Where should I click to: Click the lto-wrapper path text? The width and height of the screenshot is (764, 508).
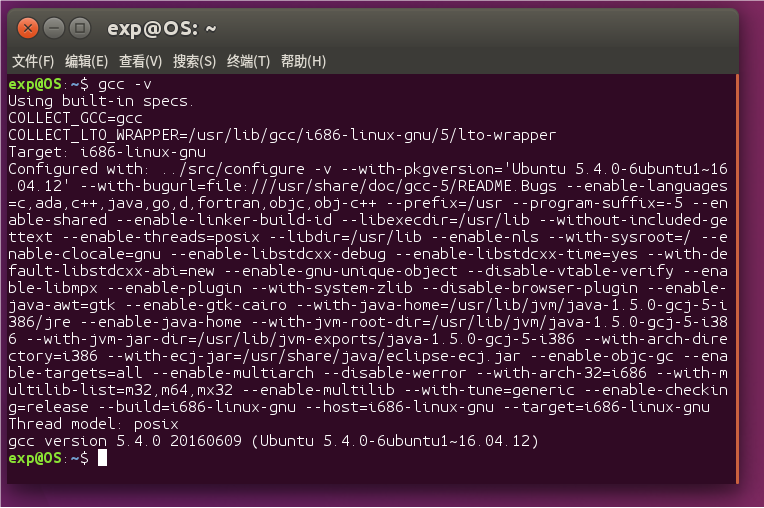click(x=370, y=135)
